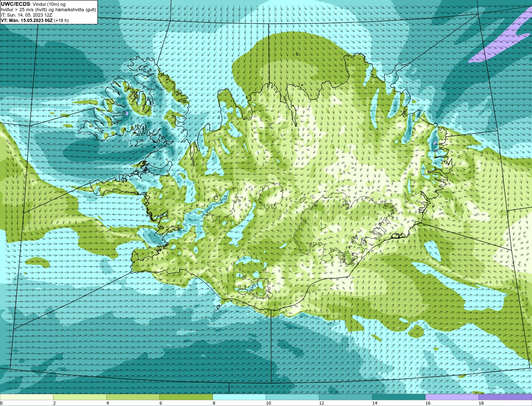
Task: Click the "4" label on the color scale
Action: 108,403
